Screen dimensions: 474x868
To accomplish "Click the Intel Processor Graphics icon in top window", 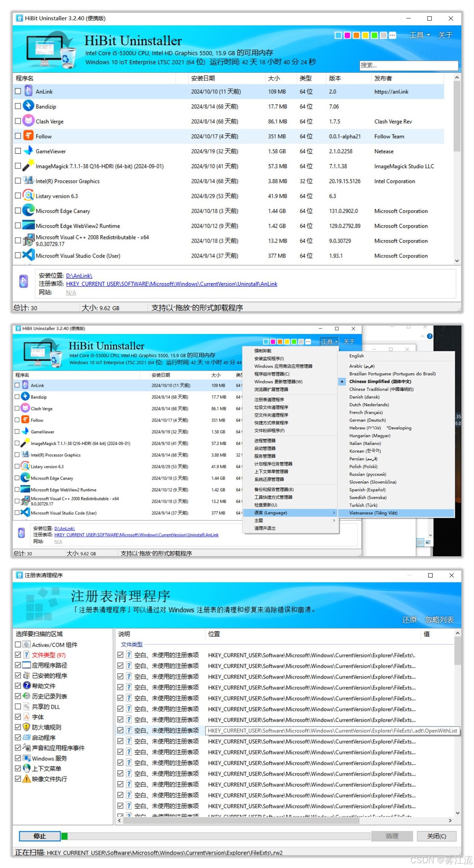I will (x=29, y=180).
